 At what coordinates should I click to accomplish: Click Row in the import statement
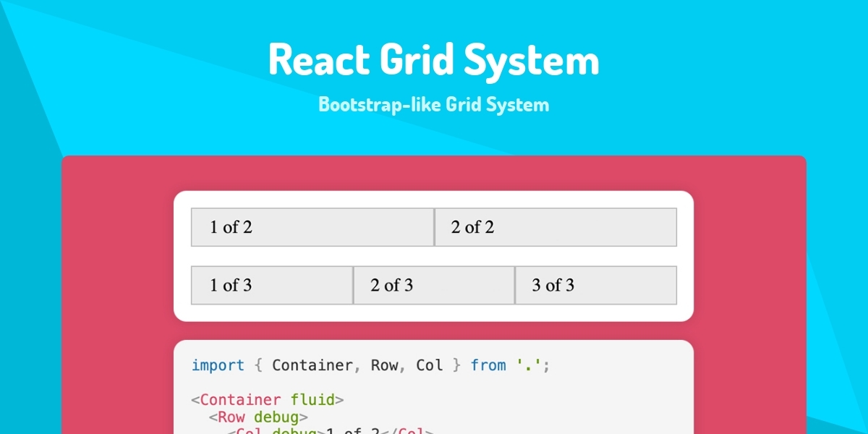(384, 365)
